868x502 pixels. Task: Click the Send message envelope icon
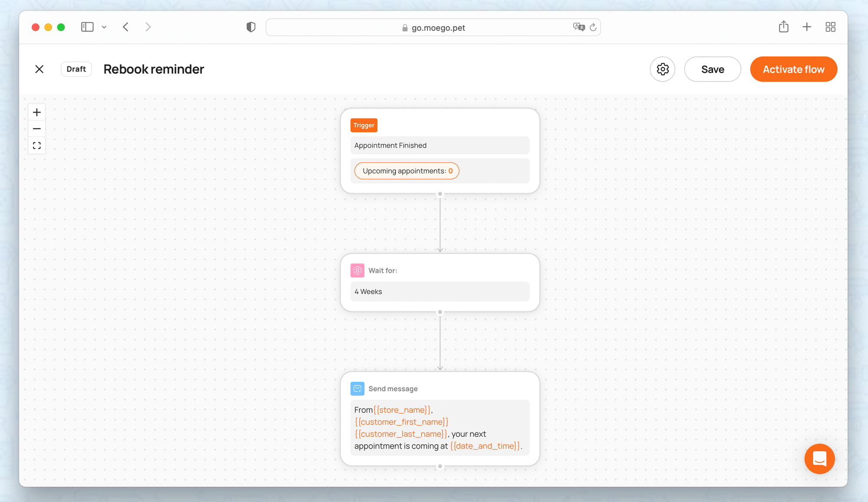(x=357, y=389)
